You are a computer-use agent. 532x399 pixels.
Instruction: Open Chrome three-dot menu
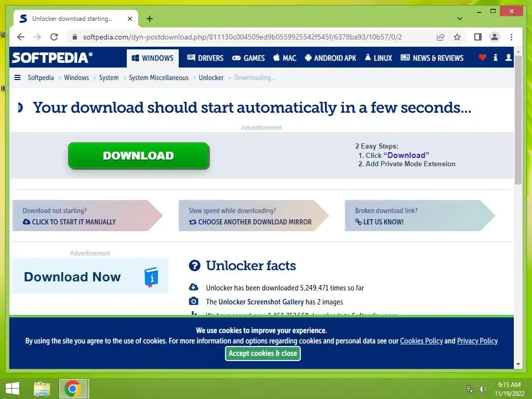click(x=511, y=37)
